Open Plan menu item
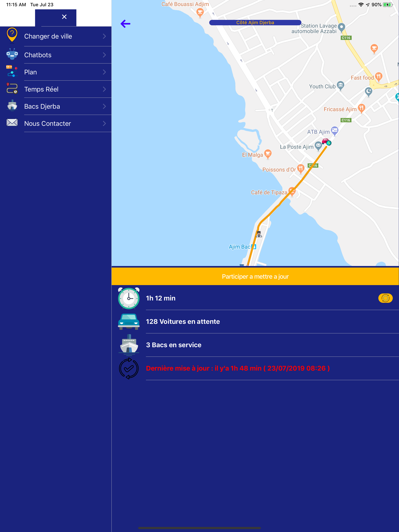This screenshot has height=532, width=399. (56, 72)
